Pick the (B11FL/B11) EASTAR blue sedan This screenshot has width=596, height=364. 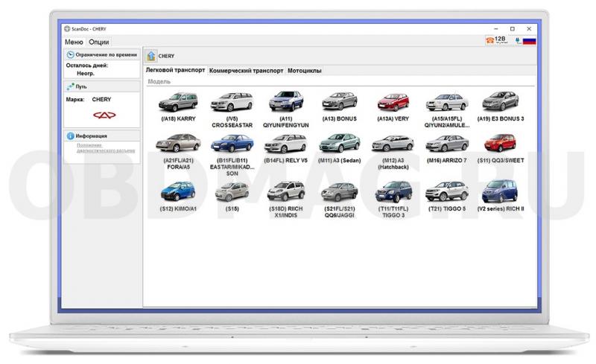[232, 155]
